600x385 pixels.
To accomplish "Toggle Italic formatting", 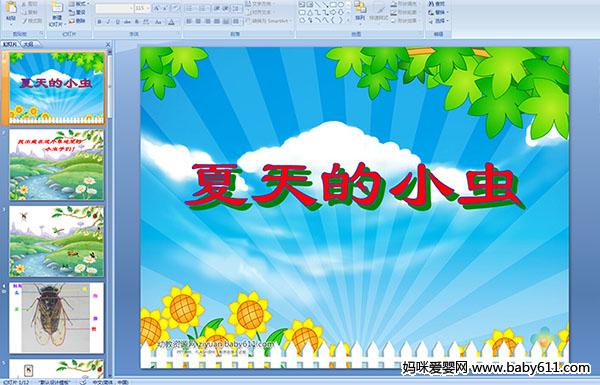I will [x=108, y=22].
